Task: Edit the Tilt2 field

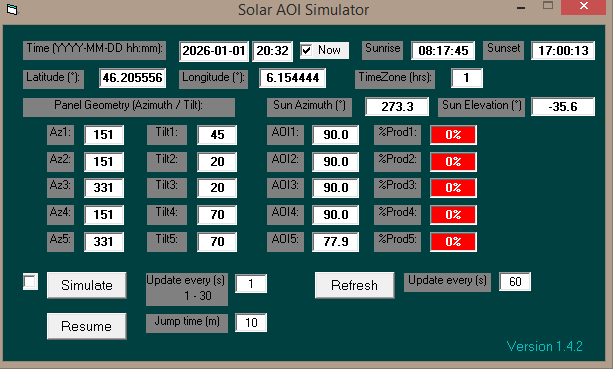Action: pos(217,161)
